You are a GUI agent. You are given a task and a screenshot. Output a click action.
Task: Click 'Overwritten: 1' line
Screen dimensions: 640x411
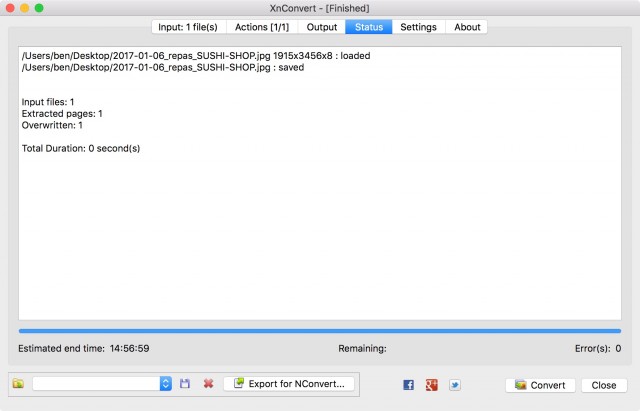(x=52, y=125)
